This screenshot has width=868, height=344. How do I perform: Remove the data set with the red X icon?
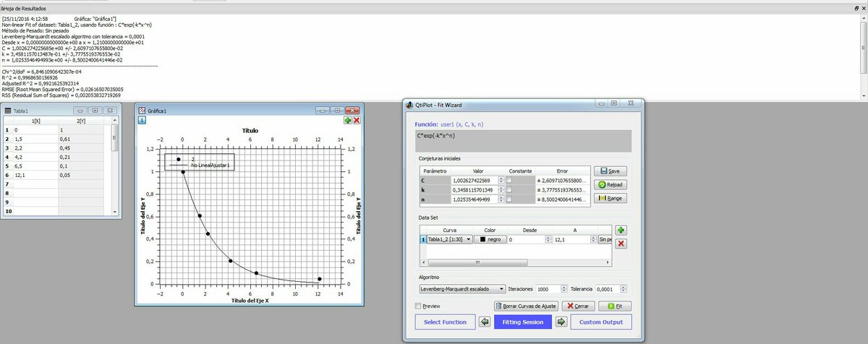coord(621,244)
